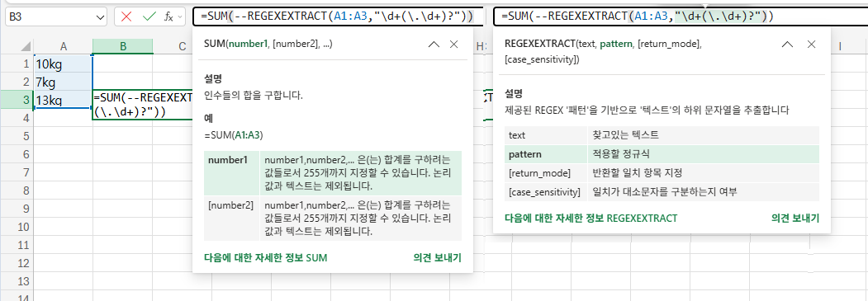Send feedback from the REGEXEXTRACT help card
The image size is (868, 301).
pos(795,218)
